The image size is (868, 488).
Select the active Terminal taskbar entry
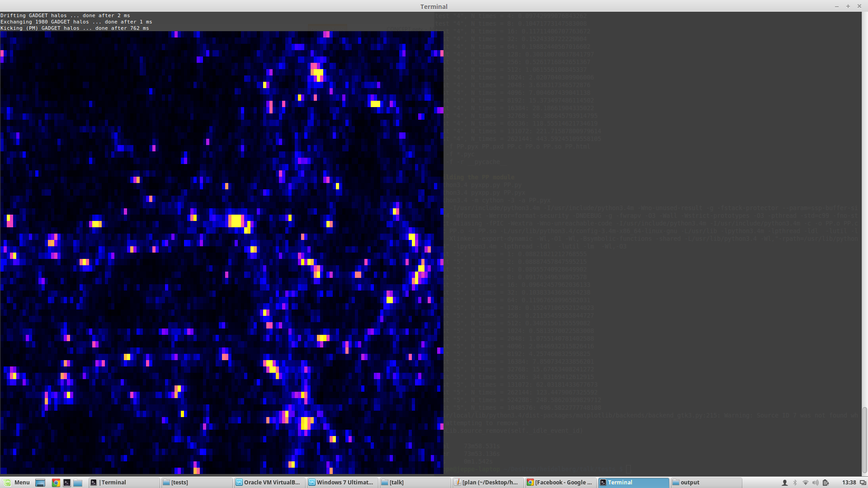[633, 483]
